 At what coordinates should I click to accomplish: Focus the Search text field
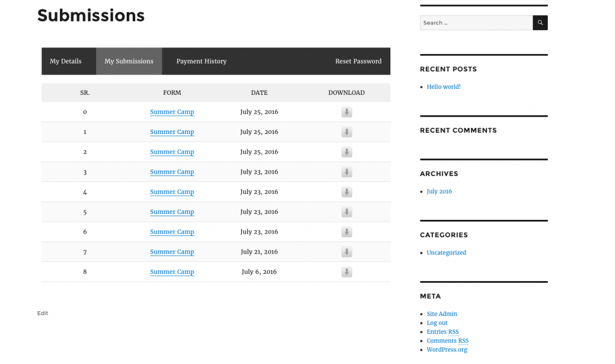coord(476,23)
